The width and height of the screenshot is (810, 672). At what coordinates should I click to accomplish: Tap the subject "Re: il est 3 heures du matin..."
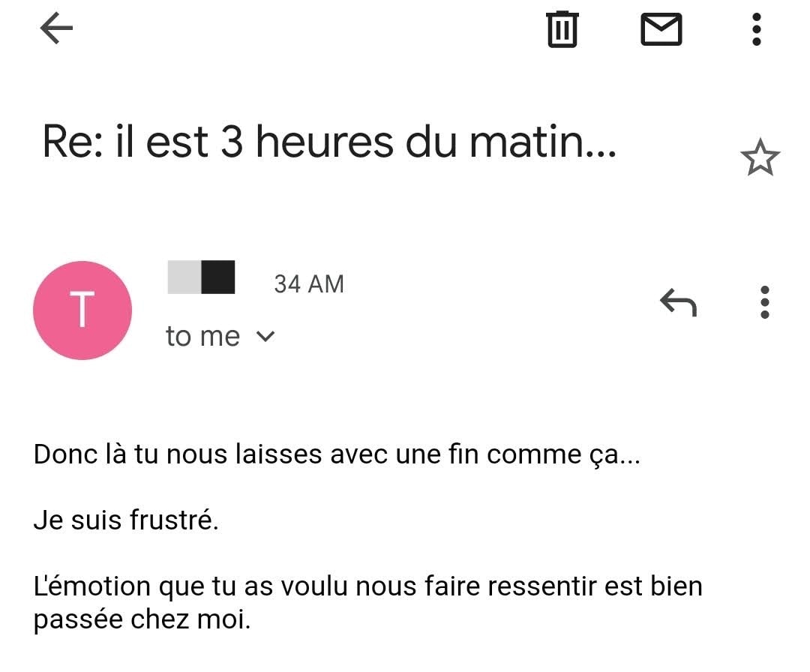(x=329, y=142)
